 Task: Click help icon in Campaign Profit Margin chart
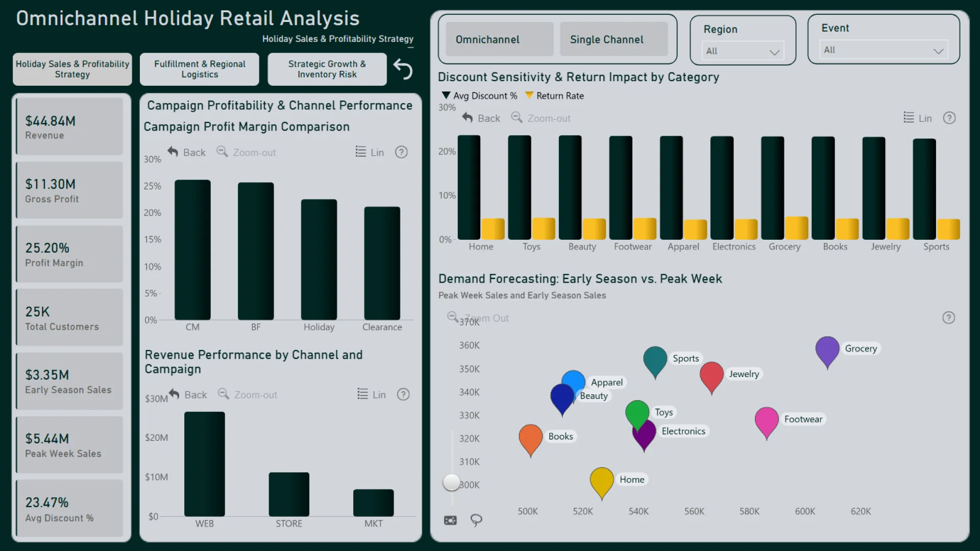pos(401,152)
